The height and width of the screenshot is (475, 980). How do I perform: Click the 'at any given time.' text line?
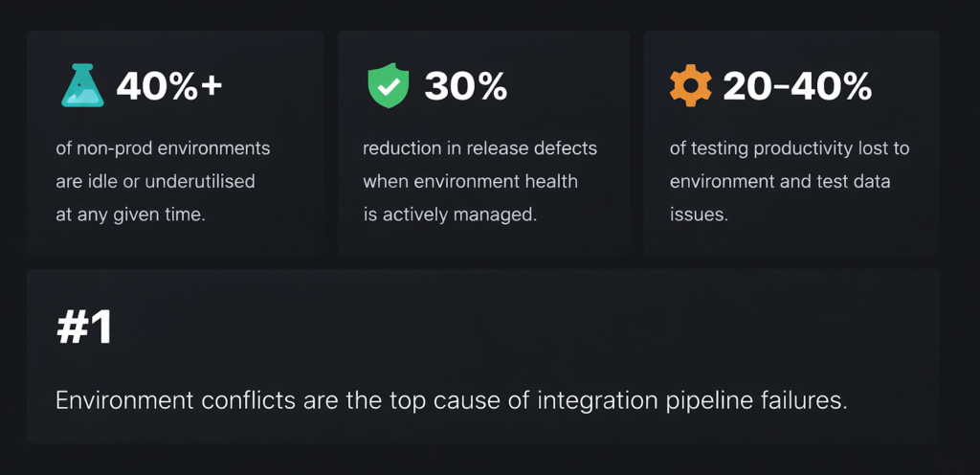(x=130, y=215)
